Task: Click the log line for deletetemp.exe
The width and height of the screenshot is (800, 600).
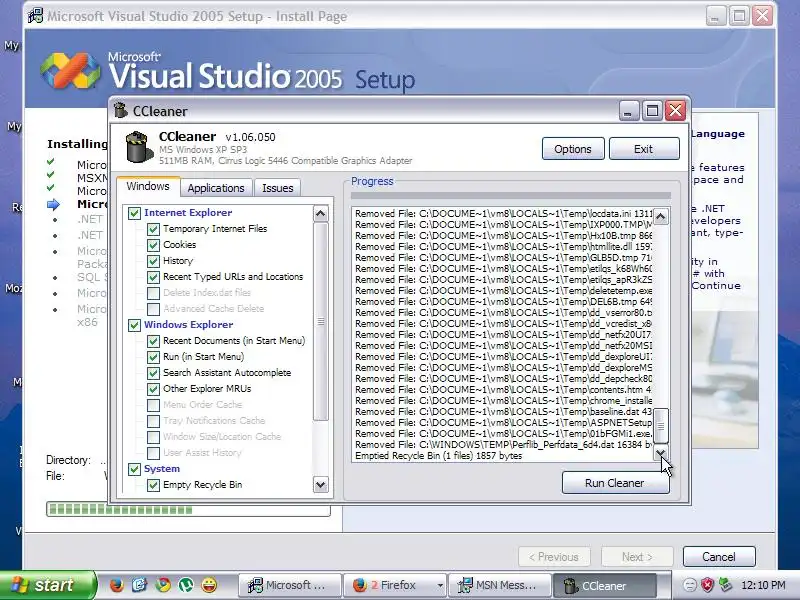Action: (x=503, y=291)
